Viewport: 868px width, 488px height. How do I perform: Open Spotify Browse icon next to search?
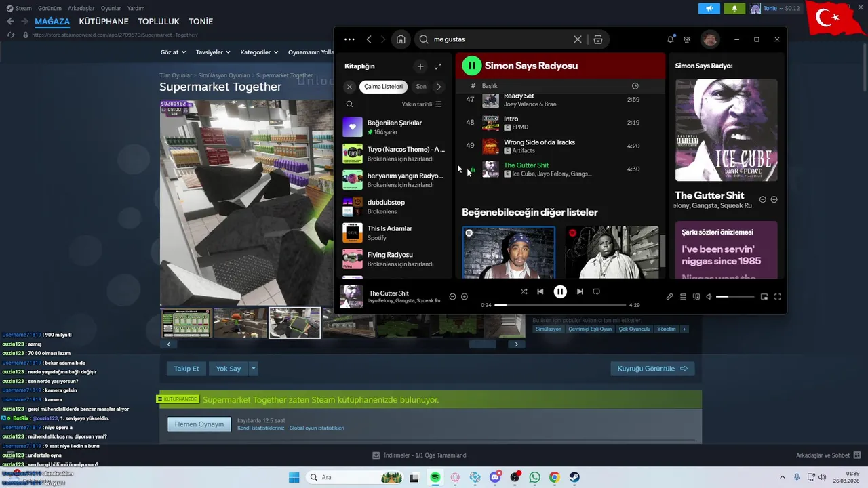tap(597, 39)
